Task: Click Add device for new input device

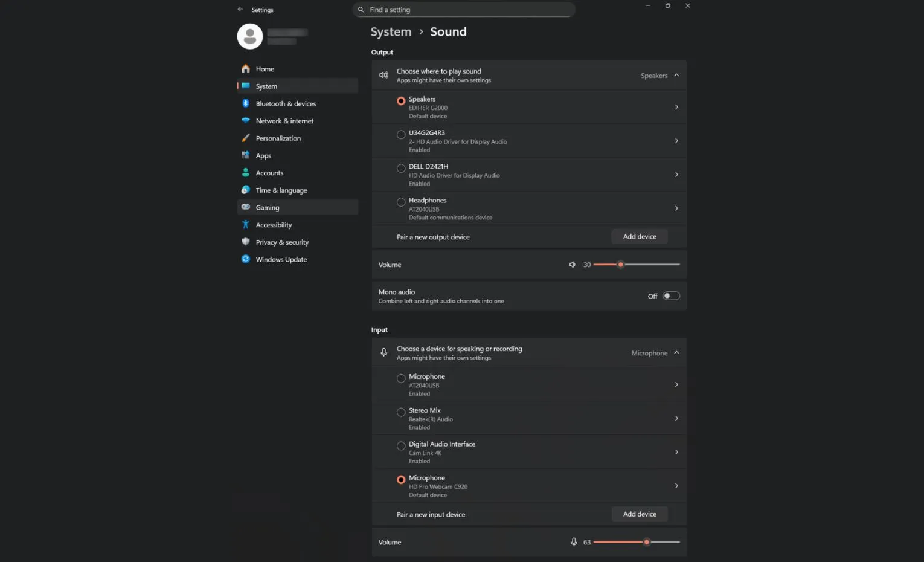Action: (x=640, y=514)
